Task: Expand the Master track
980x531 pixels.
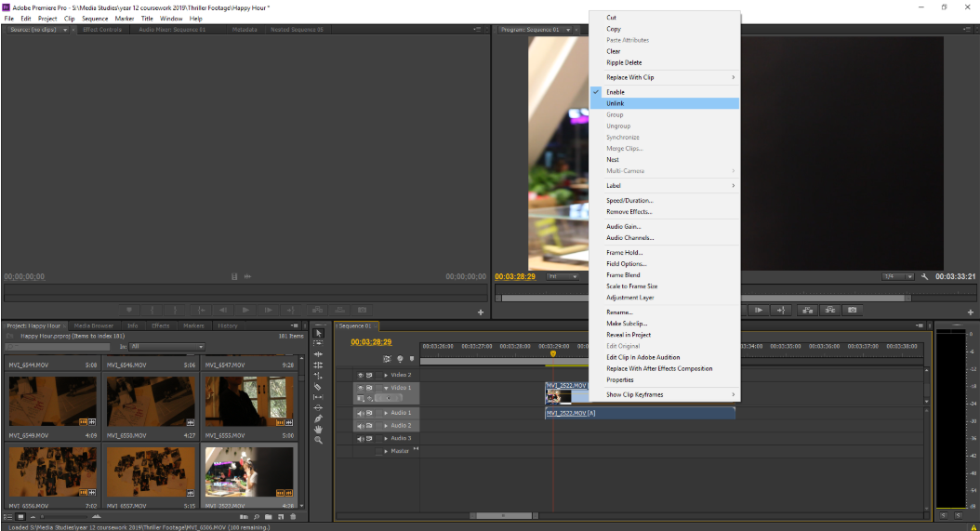Action: click(x=386, y=451)
